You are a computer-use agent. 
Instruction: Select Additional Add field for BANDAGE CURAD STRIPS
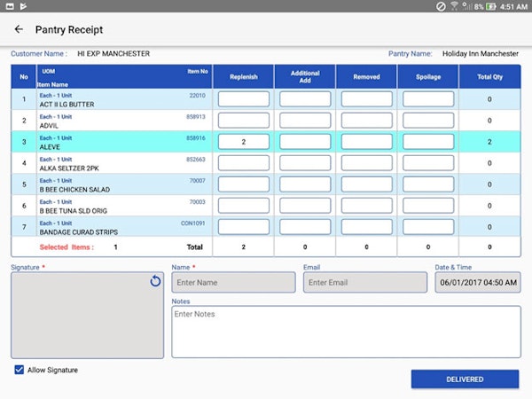(x=305, y=227)
